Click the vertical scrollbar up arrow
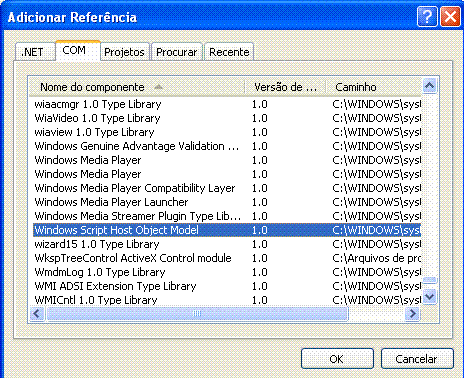Image resolution: width=464 pixels, height=378 pixels. coord(430,86)
